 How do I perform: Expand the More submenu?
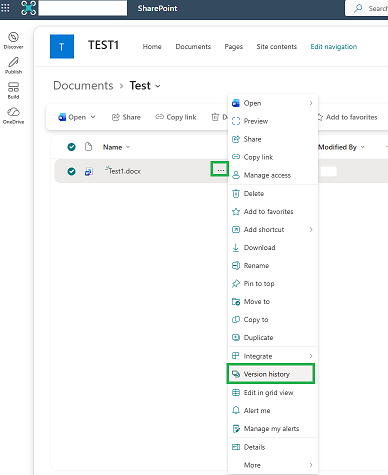(x=311, y=465)
